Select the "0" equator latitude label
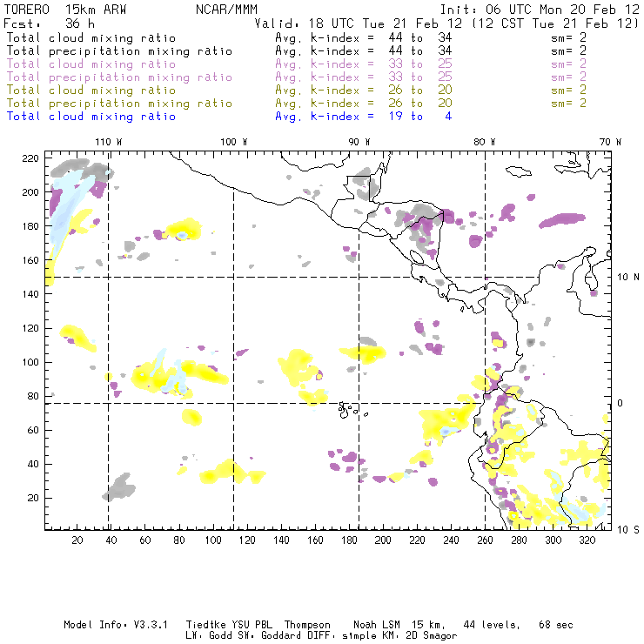The width and height of the screenshot is (644, 644). coord(621,403)
